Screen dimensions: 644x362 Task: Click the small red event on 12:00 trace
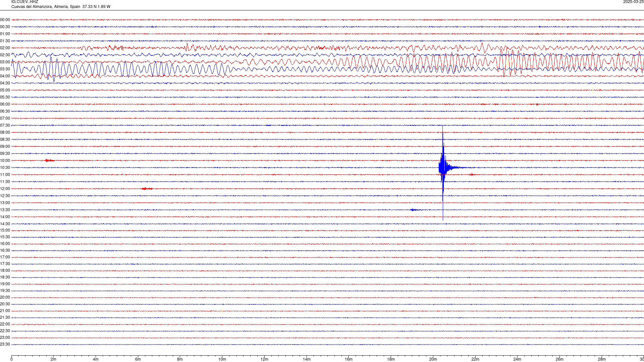pyautogui.click(x=147, y=189)
